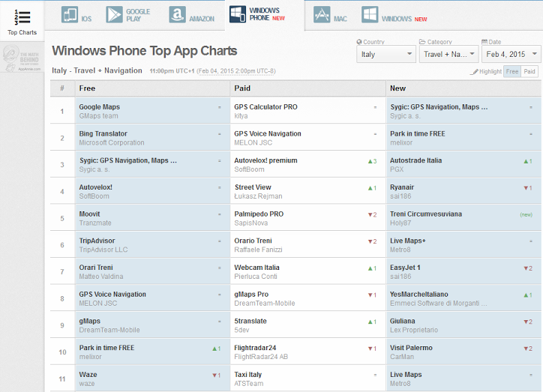Click The Math Behind App Annie banner
543x392 pixels.
(x=22, y=58)
